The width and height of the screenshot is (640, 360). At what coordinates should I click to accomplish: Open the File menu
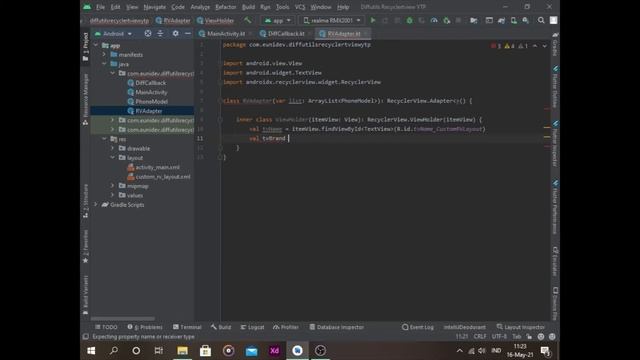[x=100, y=7]
